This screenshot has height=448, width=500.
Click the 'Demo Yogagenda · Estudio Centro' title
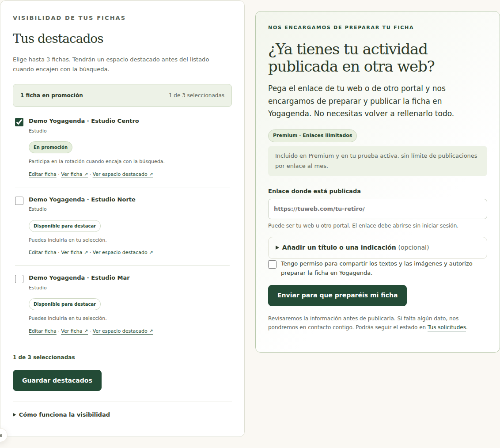pyautogui.click(x=84, y=121)
